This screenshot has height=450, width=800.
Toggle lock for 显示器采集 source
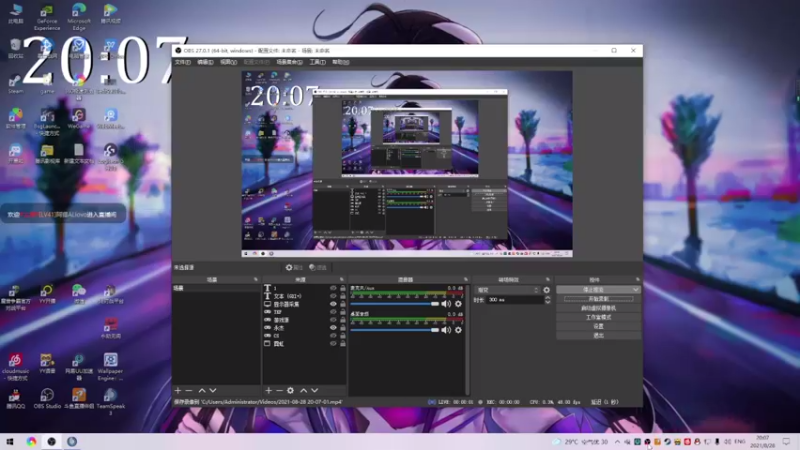pos(343,304)
